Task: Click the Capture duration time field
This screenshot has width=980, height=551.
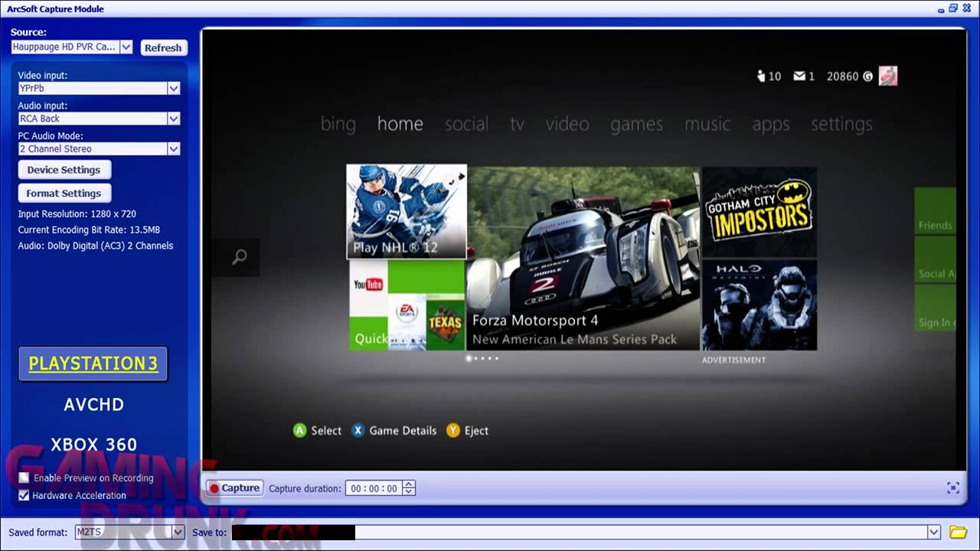Action: click(374, 488)
